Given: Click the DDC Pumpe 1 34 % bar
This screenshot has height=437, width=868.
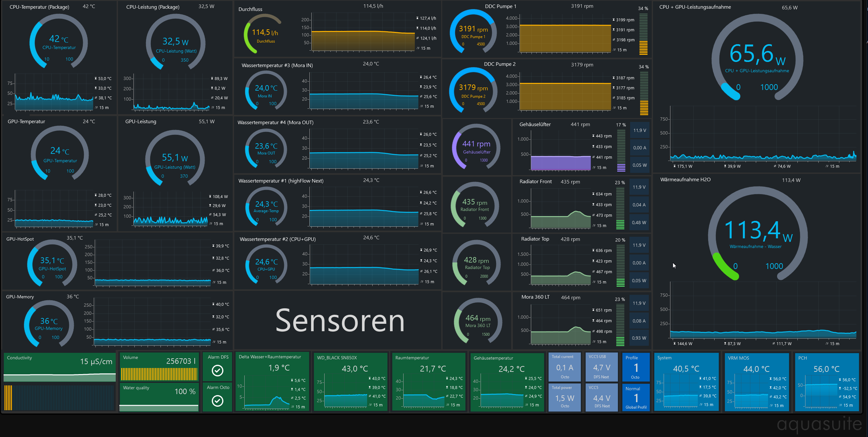Looking at the screenshot, I should tap(643, 34).
